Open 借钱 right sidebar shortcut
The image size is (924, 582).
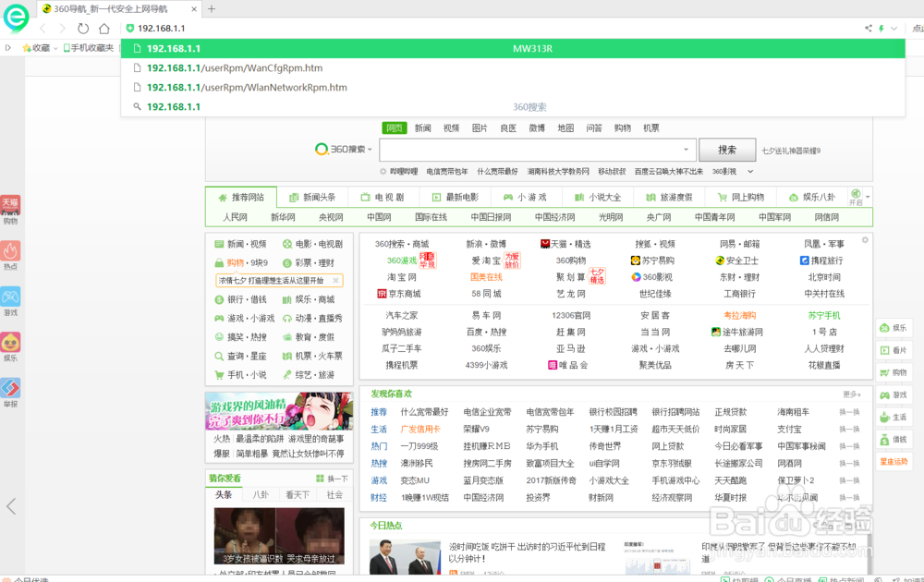pyautogui.click(x=894, y=440)
